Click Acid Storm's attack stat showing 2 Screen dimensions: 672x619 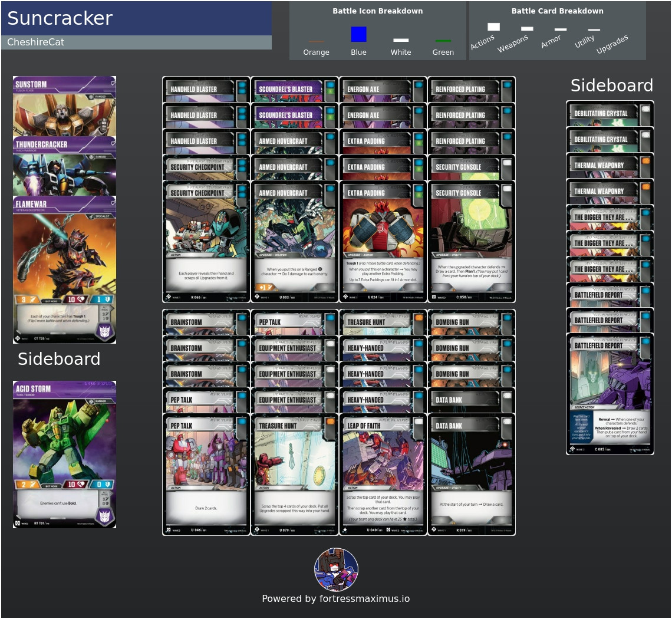pyautogui.click(x=27, y=485)
